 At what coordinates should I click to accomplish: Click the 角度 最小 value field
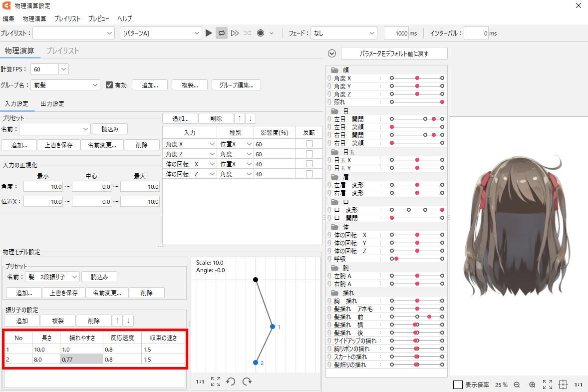[43, 186]
